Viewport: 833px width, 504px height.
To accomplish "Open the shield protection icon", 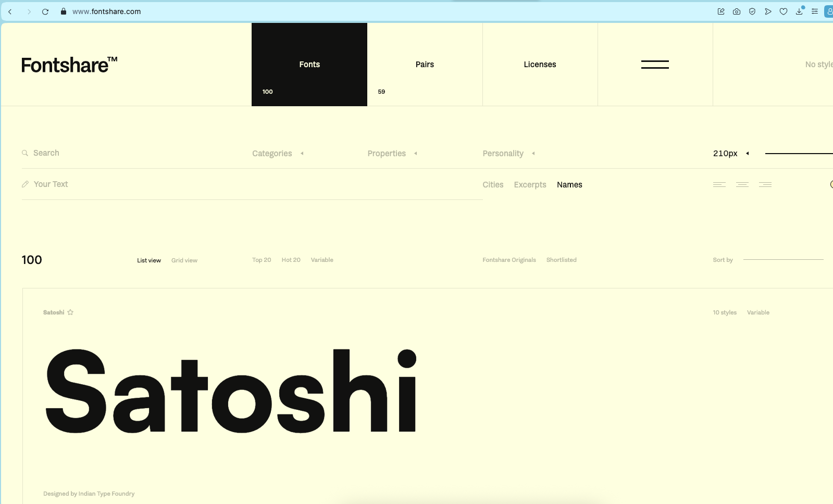I will (752, 11).
